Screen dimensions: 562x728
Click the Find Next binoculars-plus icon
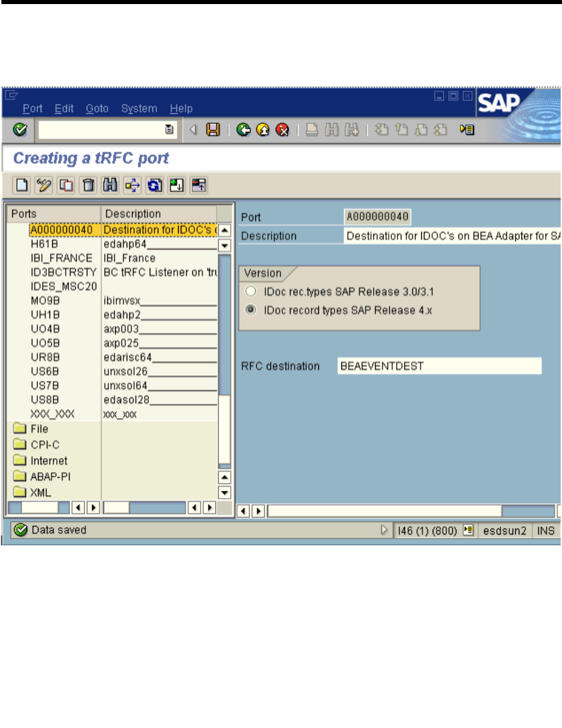(351, 129)
